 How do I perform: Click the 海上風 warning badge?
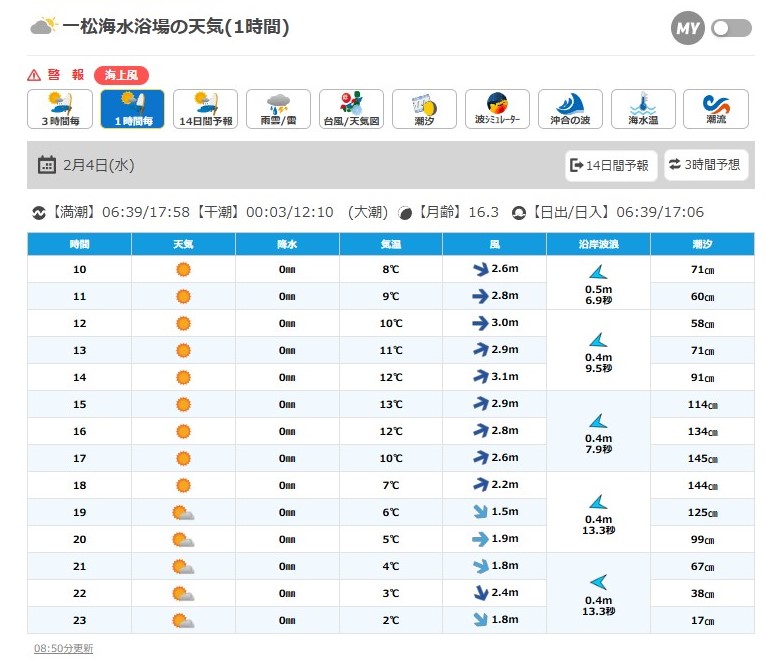(x=121, y=75)
